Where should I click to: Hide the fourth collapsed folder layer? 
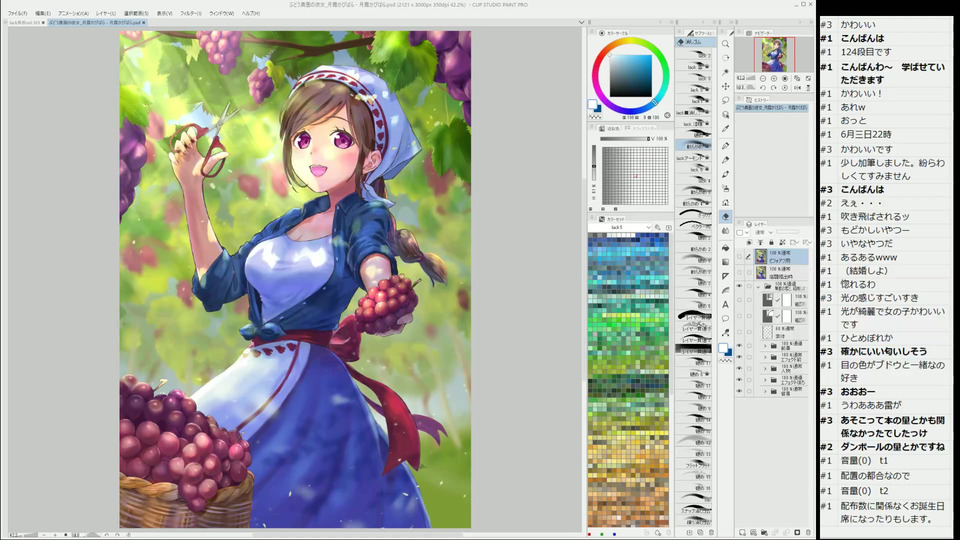click(739, 380)
